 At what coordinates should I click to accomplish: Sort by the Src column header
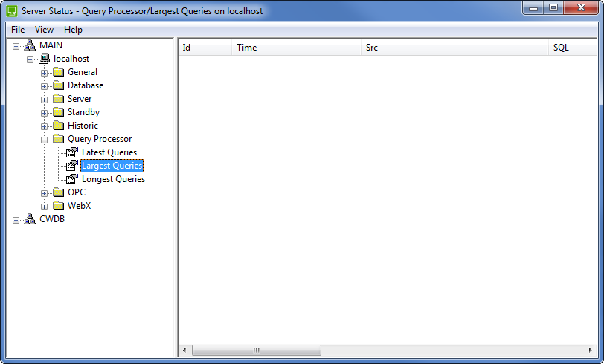pos(454,48)
